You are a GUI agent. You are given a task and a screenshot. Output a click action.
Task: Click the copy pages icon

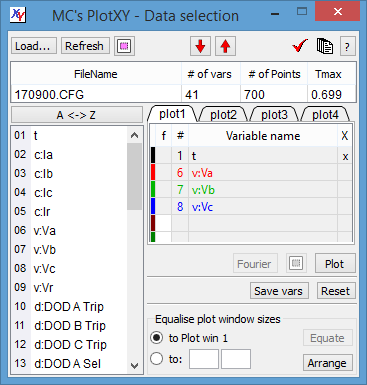click(324, 46)
